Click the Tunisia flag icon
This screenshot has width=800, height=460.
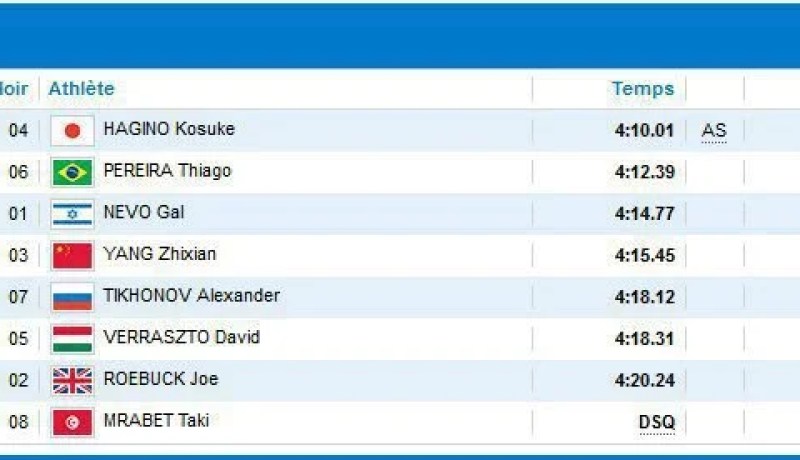[x=72, y=422]
